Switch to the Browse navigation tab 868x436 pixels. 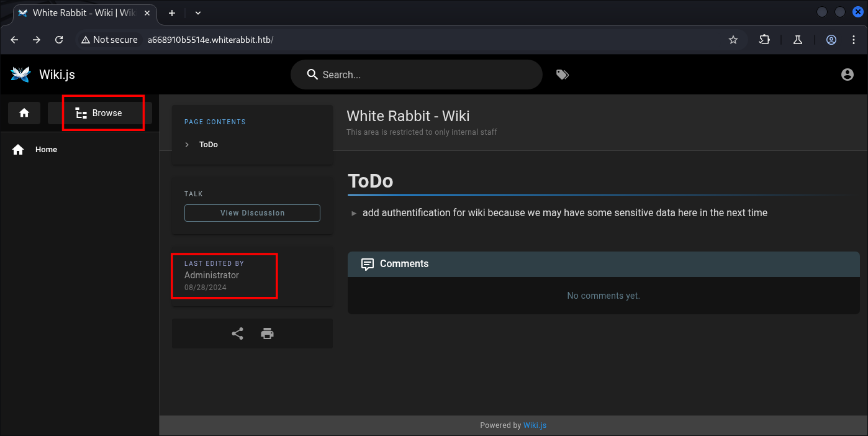point(100,113)
